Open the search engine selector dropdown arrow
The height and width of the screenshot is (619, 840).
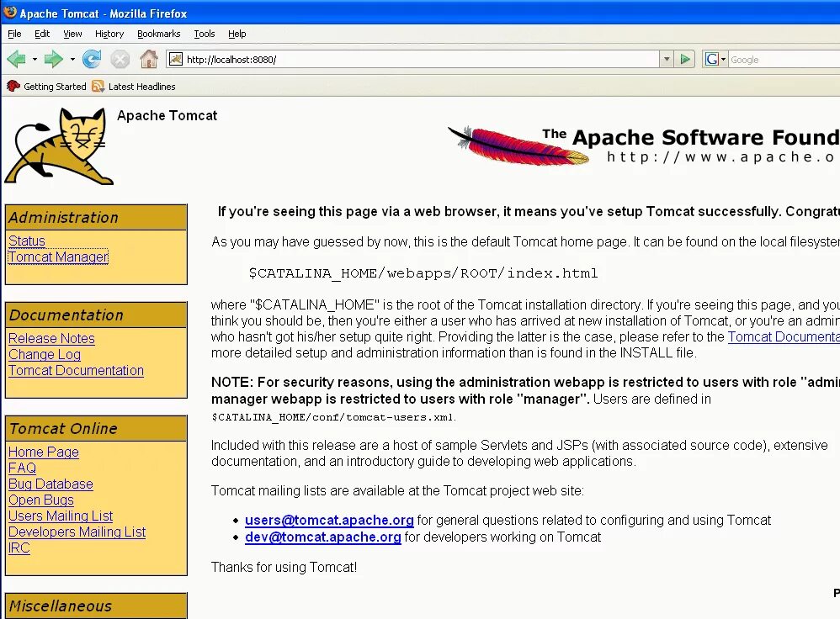tap(723, 59)
